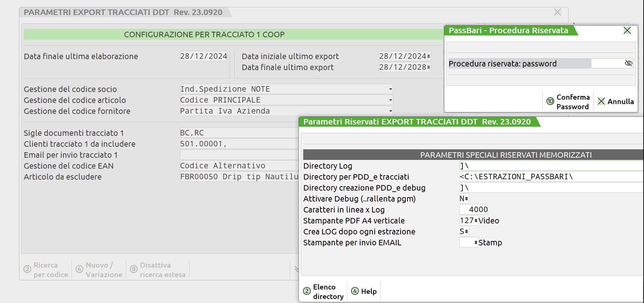
Task: Toggle password visibility eye icon
Action: point(628,63)
